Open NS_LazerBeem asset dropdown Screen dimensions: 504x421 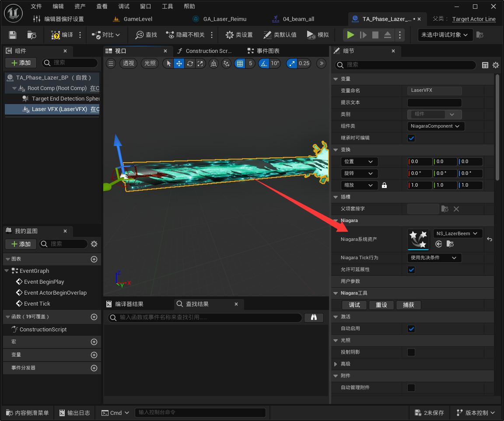(x=457, y=233)
